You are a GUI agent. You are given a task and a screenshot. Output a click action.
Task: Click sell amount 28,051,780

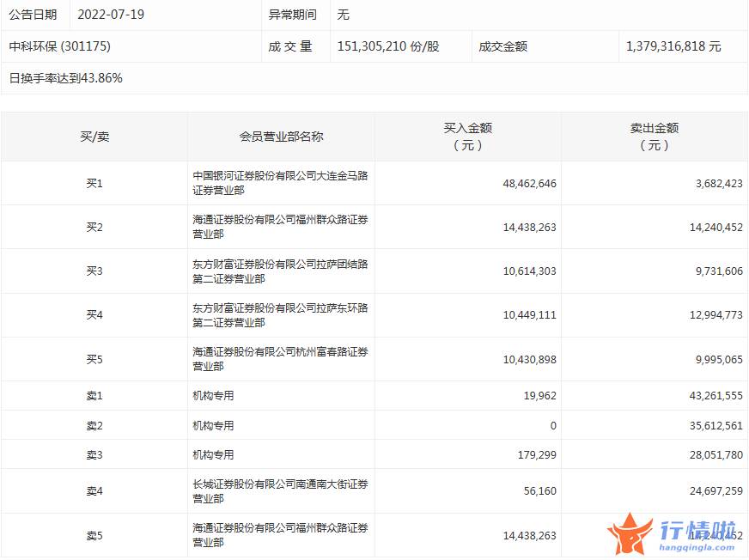click(x=716, y=455)
